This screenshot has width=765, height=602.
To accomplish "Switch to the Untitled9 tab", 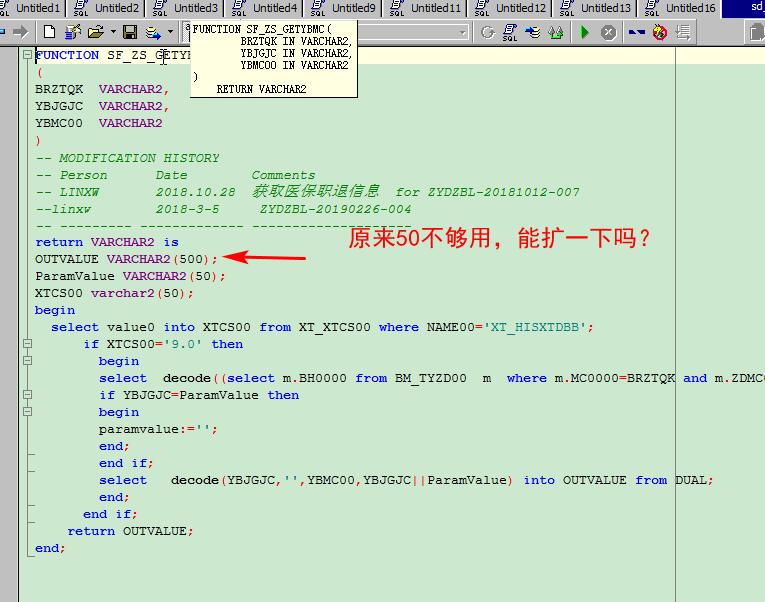I will pyautogui.click(x=343, y=8).
